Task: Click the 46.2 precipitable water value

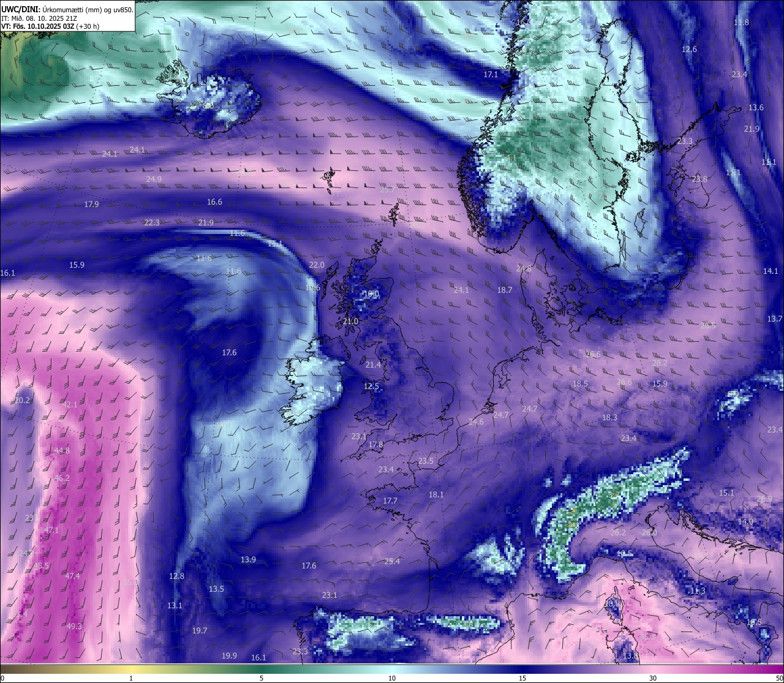Action: (x=62, y=478)
